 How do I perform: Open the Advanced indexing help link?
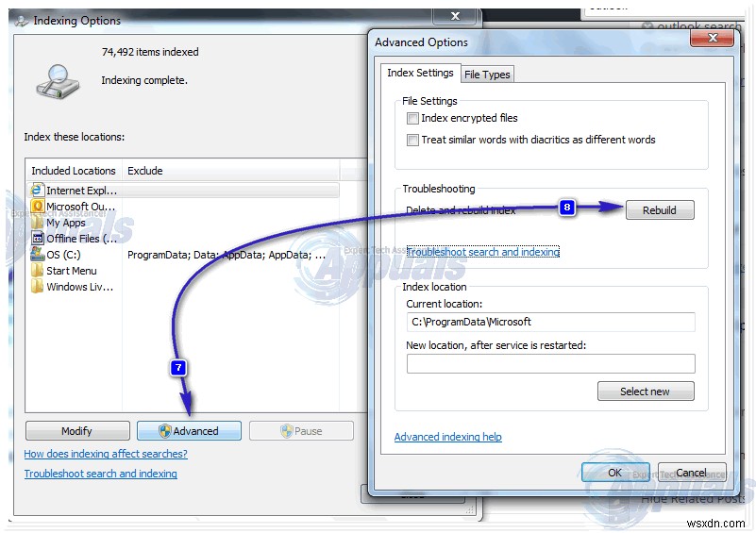coord(448,437)
